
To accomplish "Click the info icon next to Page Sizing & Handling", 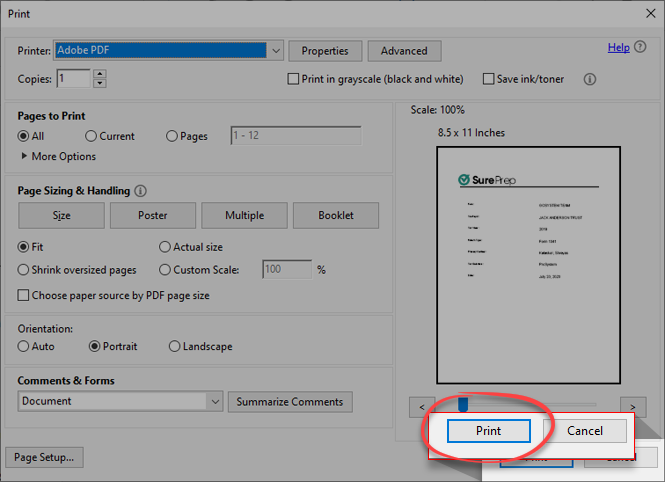I will pyautogui.click(x=141, y=191).
